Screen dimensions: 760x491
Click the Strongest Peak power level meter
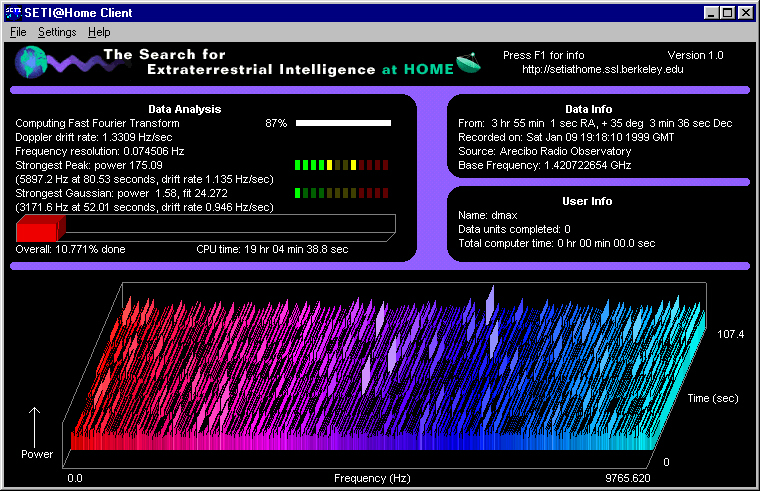click(341, 165)
